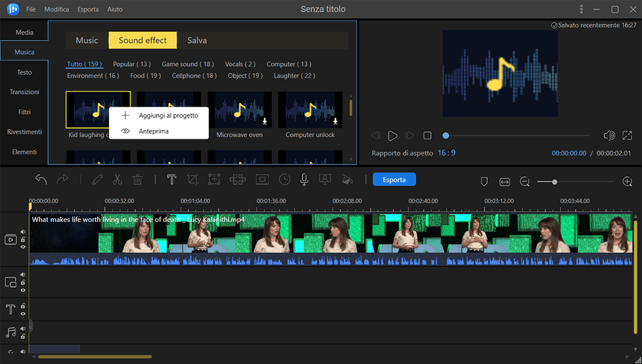The height and width of the screenshot is (364, 642).
Task: Select the scissors split tool
Action: click(117, 180)
